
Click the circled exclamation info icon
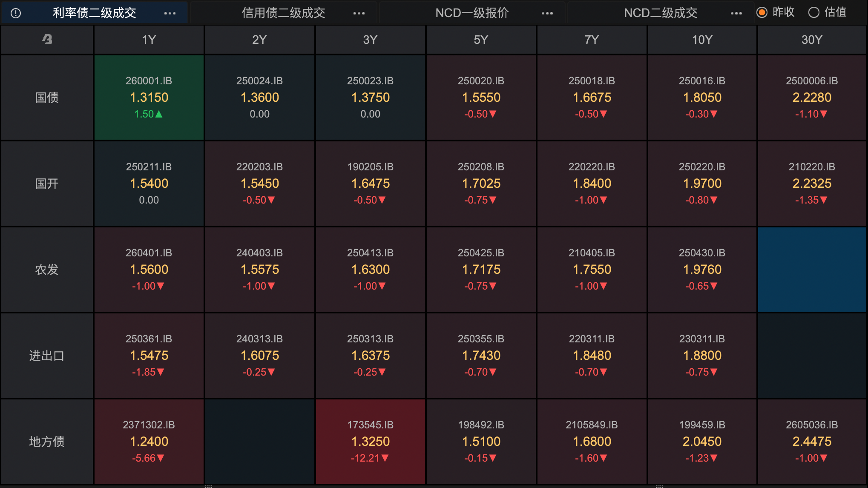click(16, 13)
